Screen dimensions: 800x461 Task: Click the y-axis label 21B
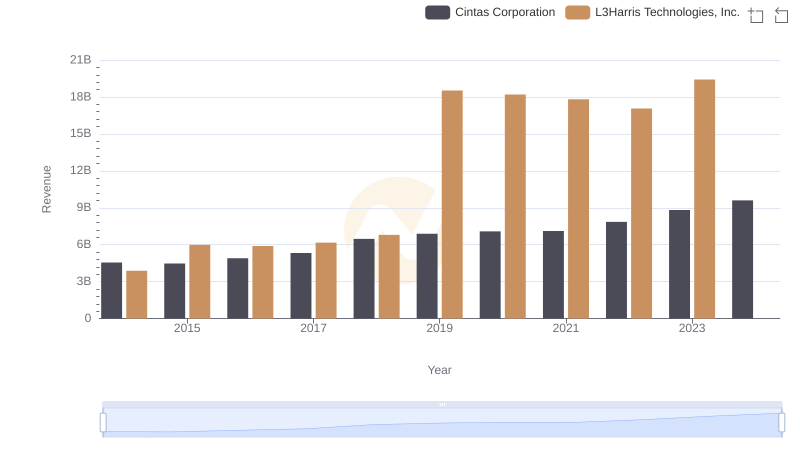point(81,60)
